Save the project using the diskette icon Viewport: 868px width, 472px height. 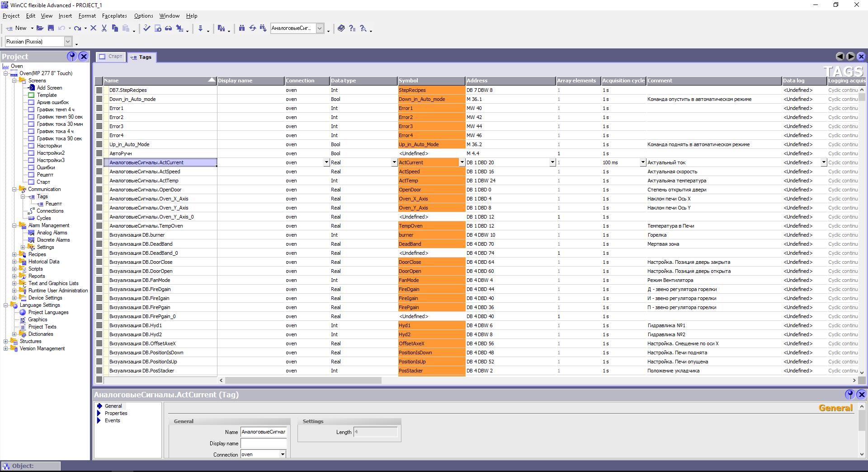click(51, 28)
